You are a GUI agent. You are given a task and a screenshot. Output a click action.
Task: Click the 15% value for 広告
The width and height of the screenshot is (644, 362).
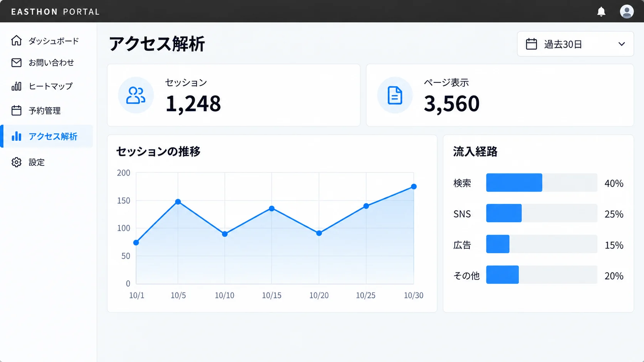point(614,245)
